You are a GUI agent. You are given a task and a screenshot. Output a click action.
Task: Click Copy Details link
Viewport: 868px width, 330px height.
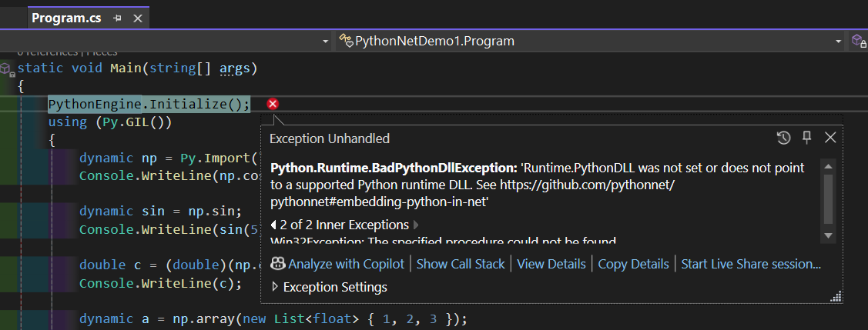(x=633, y=264)
